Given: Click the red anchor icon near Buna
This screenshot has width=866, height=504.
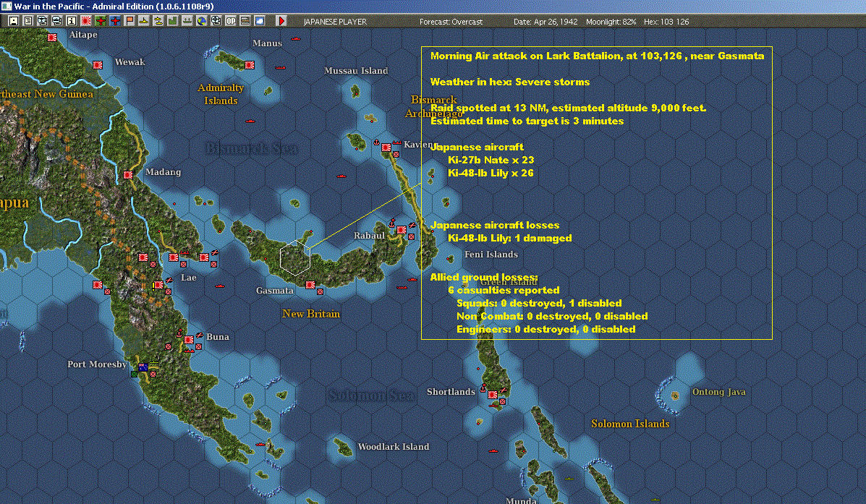Looking at the screenshot, I should pos(179,333).
